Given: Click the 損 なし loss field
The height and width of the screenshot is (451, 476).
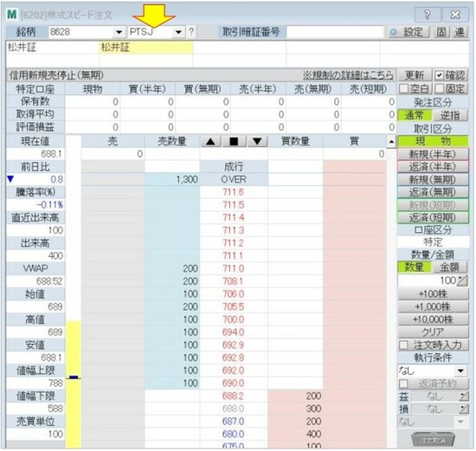Looking at the screenshot, I should click(x=434, y=409).
